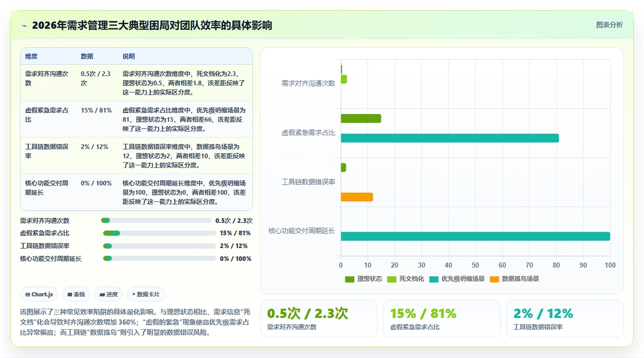
Task: Open the 2% / 12% data card
Action: (564, 318)
